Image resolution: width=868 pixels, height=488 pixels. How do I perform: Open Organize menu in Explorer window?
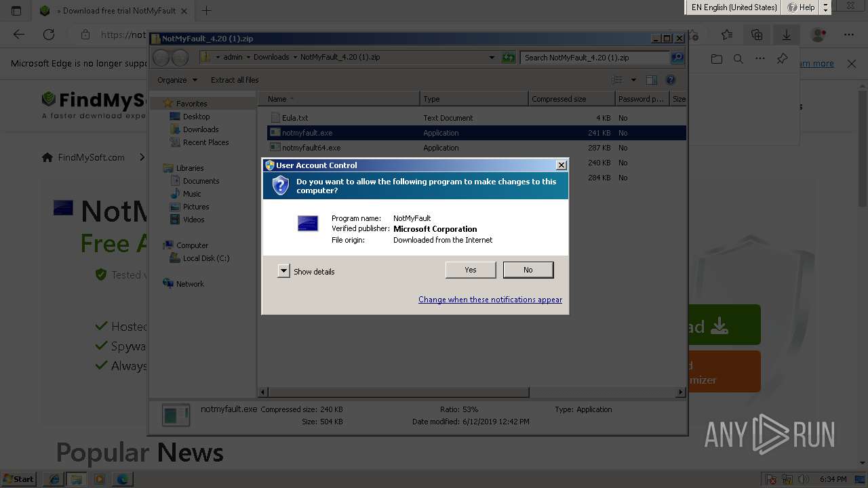point(177,80)
